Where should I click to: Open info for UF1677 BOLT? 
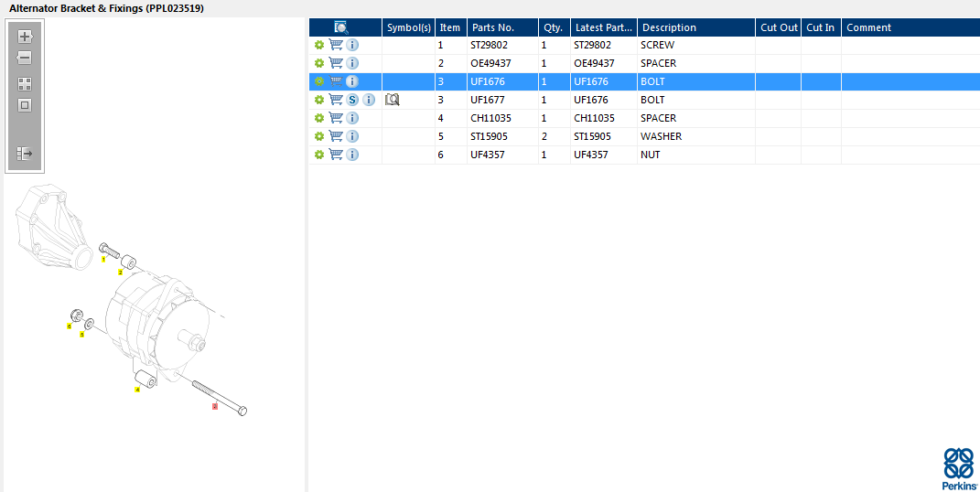370,100
